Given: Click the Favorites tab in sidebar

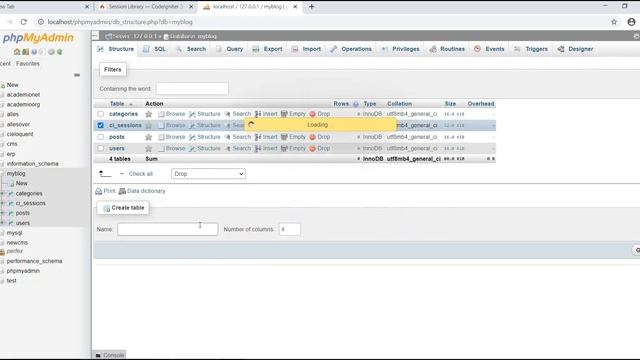Looking at the screenshot, I should click(x=28, y=64).
